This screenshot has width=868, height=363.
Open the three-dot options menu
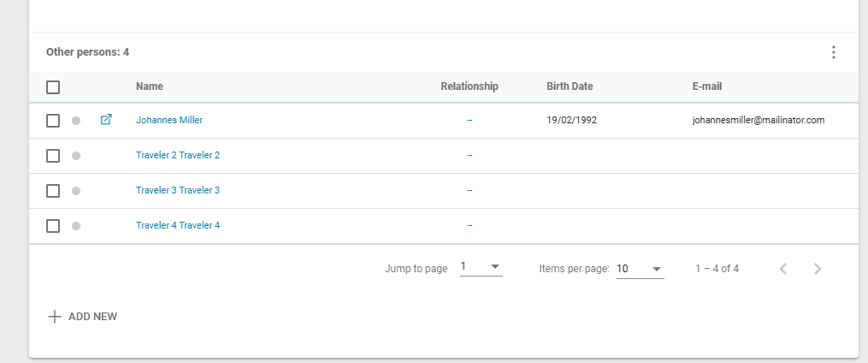(x=834, y=52)
